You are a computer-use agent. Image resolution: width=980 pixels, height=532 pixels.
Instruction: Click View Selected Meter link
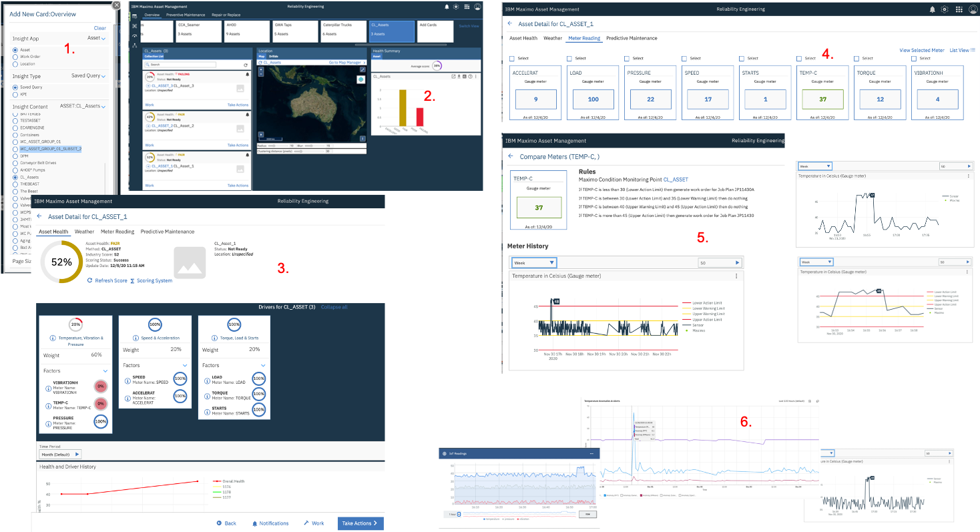point(922,50)
